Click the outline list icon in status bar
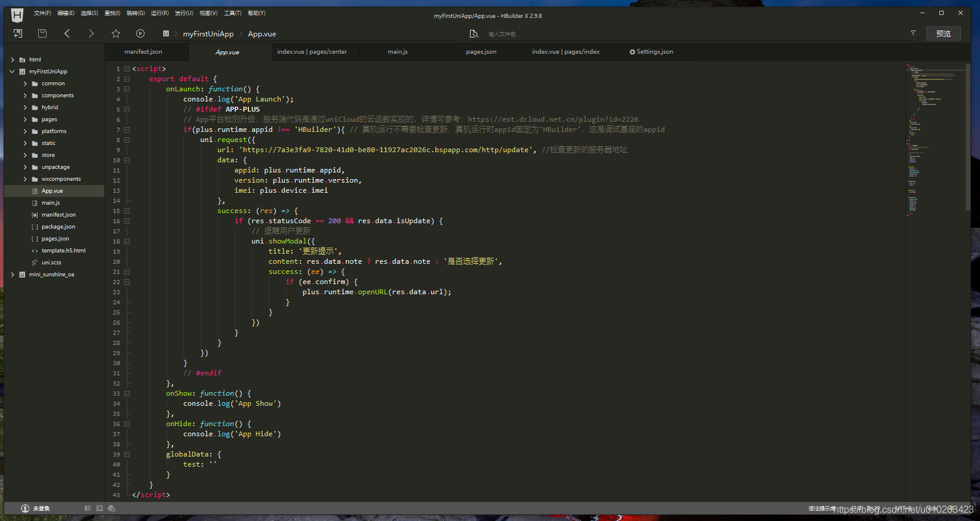980x521 pixels. 88,508
